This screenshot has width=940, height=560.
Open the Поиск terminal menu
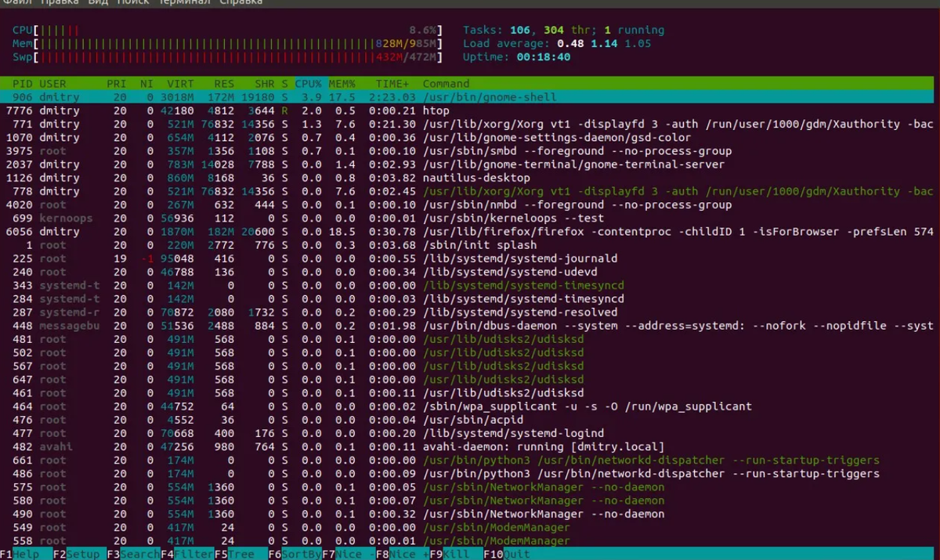point(133,2)
